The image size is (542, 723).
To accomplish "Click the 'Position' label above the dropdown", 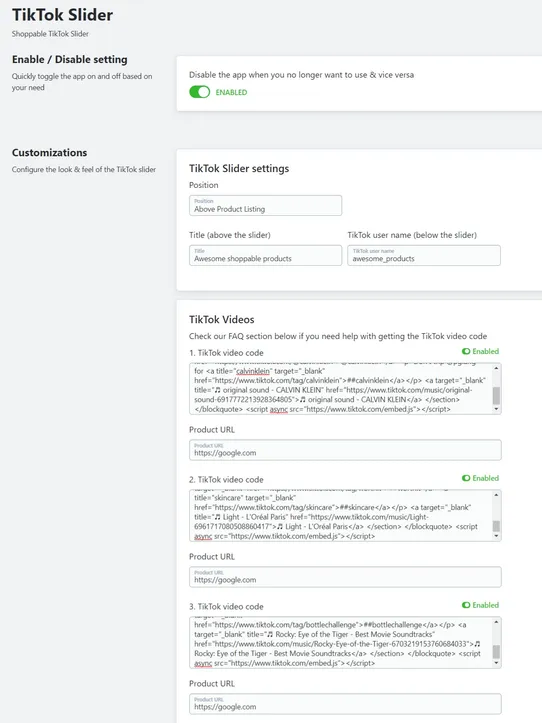I will coord(203,185).
